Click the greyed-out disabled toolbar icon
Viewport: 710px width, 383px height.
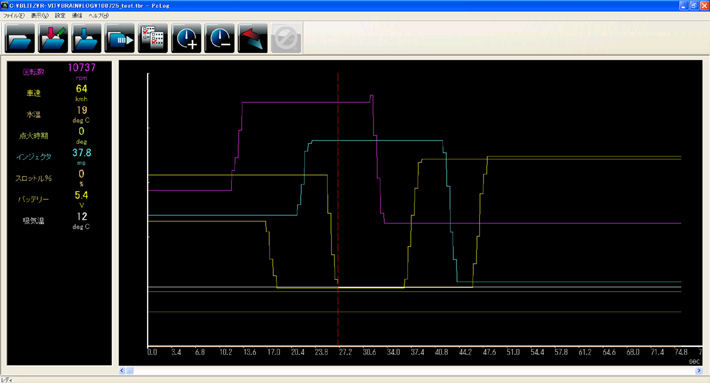pyautogui.click(x=286, y=38)
